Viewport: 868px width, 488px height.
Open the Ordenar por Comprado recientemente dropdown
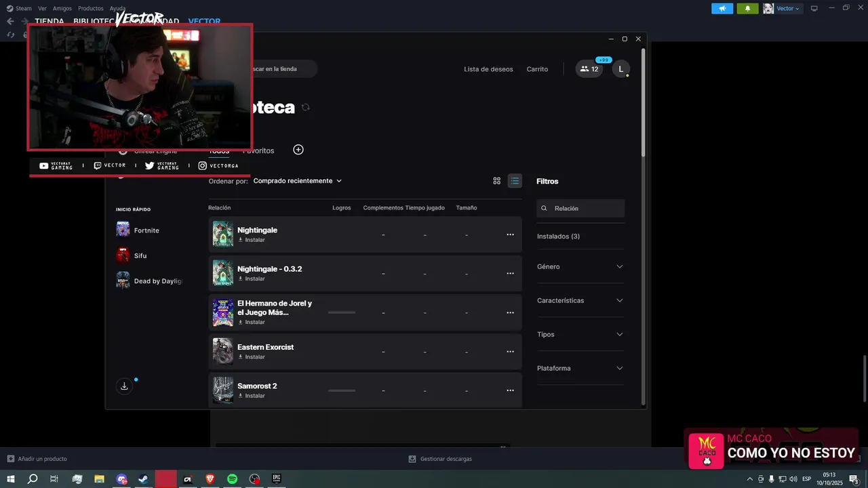298,181
